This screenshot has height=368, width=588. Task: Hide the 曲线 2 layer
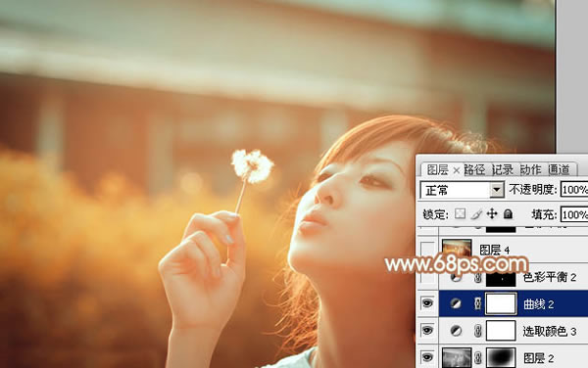(427, 303)
